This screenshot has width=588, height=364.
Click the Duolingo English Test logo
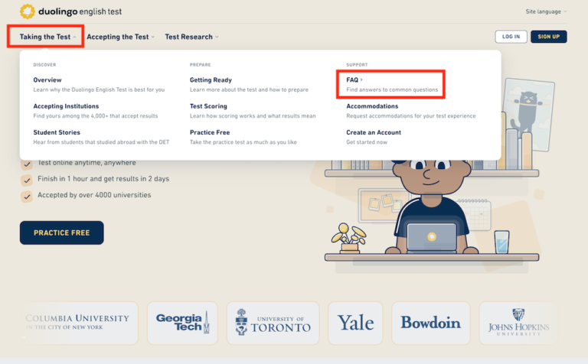(x=70, y=11)
